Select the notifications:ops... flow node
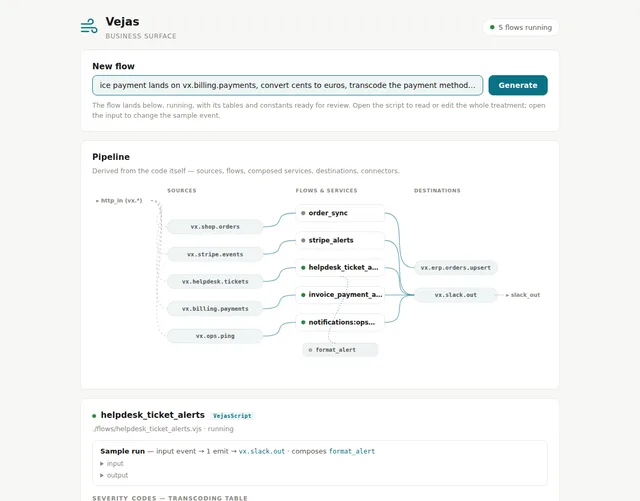 340,322
